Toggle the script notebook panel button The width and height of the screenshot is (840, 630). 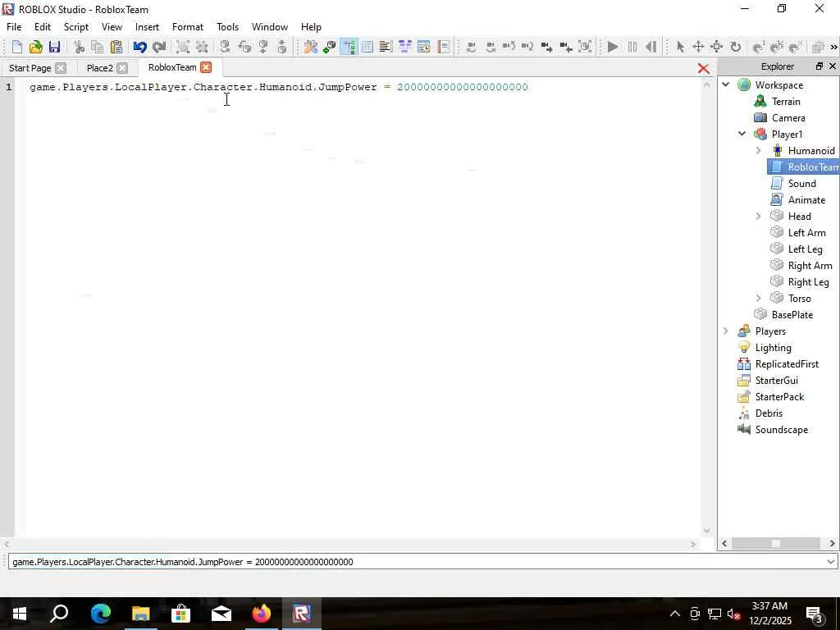point(443,47)
